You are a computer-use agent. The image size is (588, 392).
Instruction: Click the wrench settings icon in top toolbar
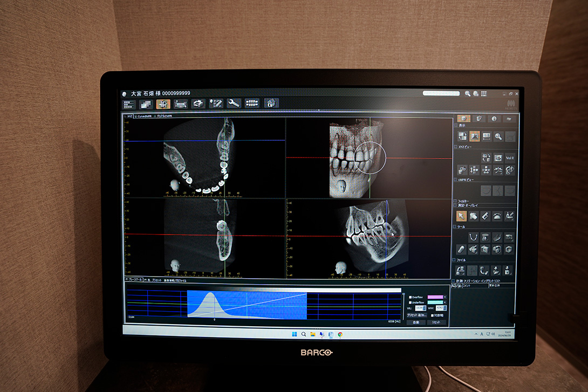(x=234, y=104)
